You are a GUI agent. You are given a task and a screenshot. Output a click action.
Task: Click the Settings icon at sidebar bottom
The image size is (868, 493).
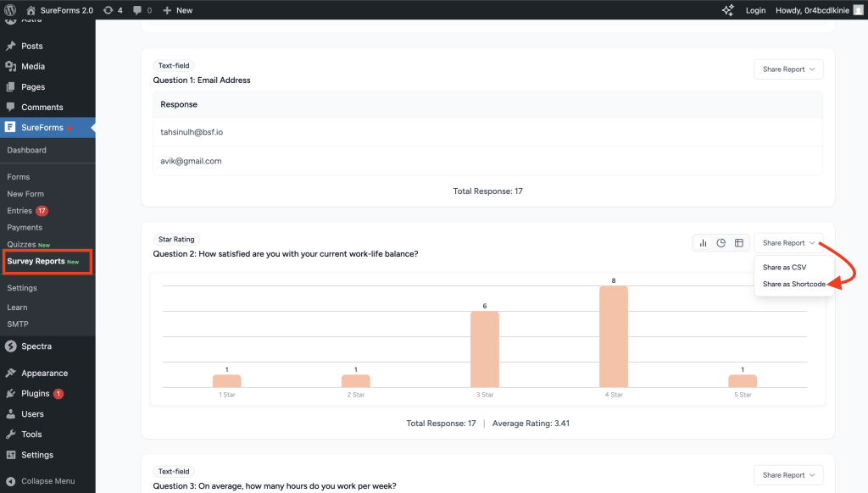[x=10, y=455]
